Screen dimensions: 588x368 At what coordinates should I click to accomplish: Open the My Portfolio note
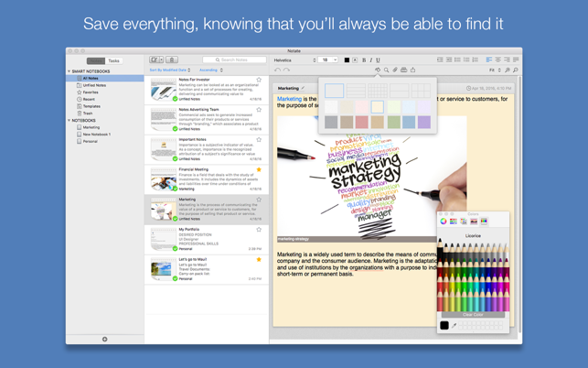pos(207,240)
